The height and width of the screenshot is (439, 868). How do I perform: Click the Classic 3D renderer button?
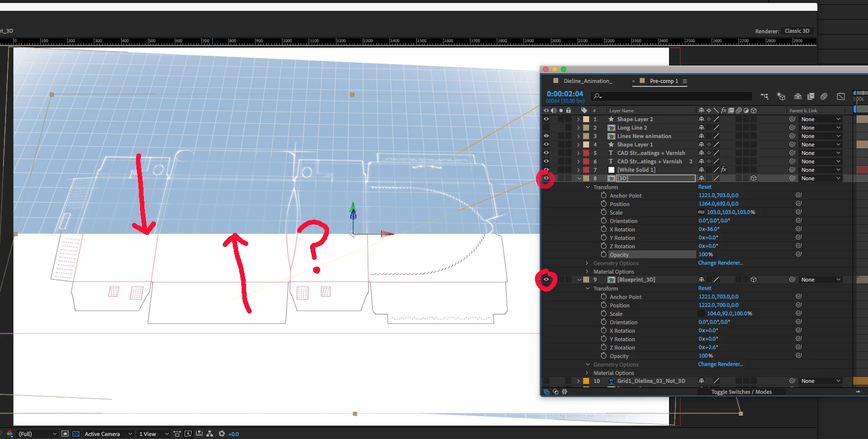coord(797,31)
